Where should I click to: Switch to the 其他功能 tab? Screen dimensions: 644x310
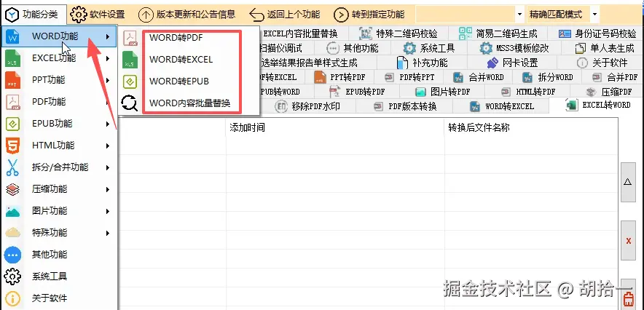pos(353,48)
